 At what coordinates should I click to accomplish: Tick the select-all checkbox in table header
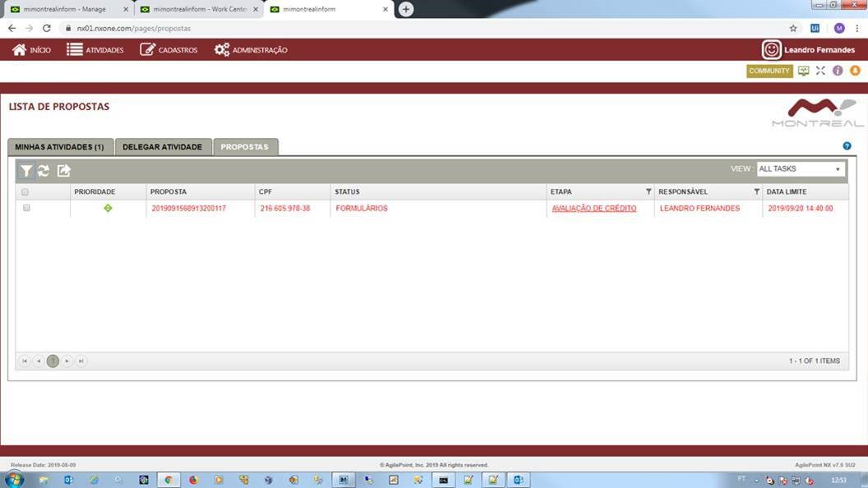[25, 192]
